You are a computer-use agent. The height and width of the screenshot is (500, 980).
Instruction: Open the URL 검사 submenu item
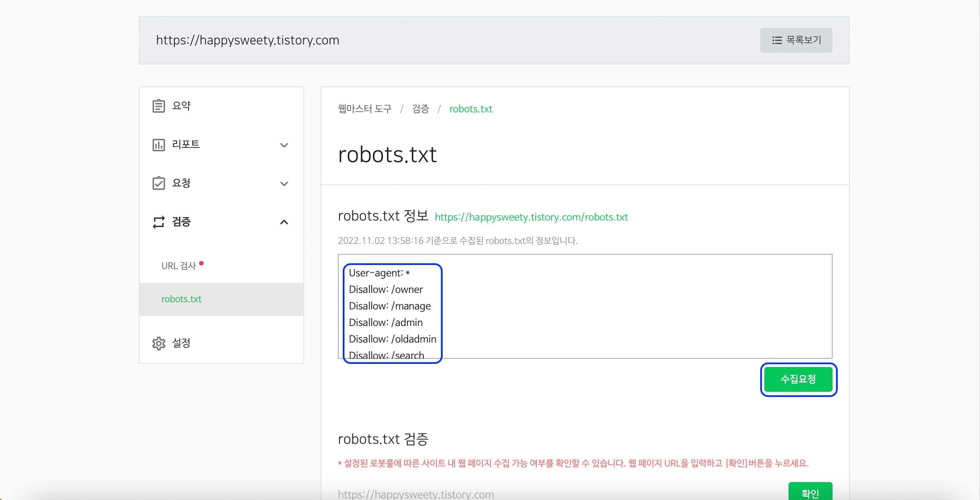178,266
